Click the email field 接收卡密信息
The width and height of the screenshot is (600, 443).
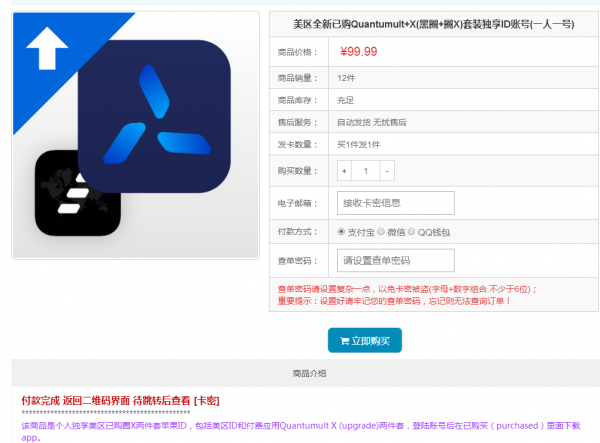click(x=396, y=203)
